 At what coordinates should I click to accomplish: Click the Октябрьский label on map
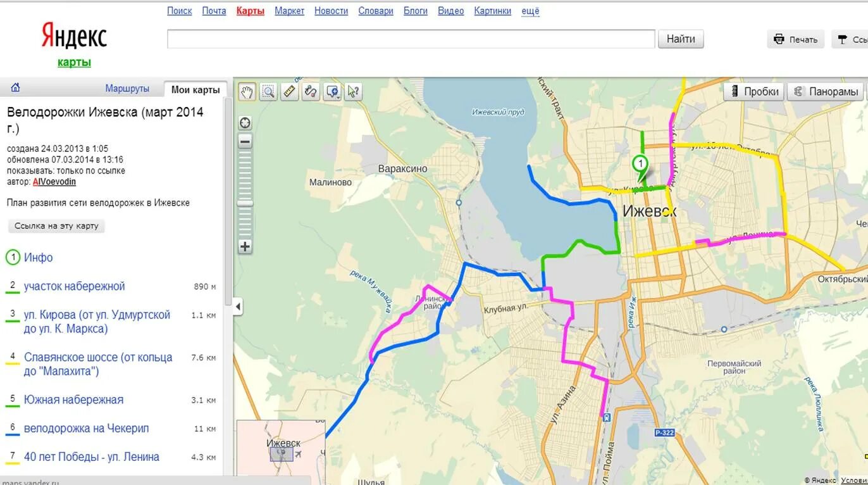pos(842,279)
